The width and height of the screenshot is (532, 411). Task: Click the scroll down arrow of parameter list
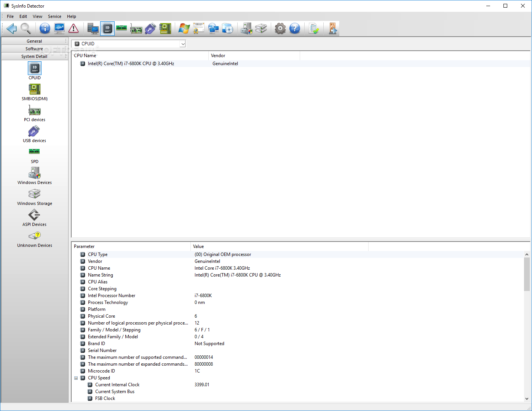[527, 398]
